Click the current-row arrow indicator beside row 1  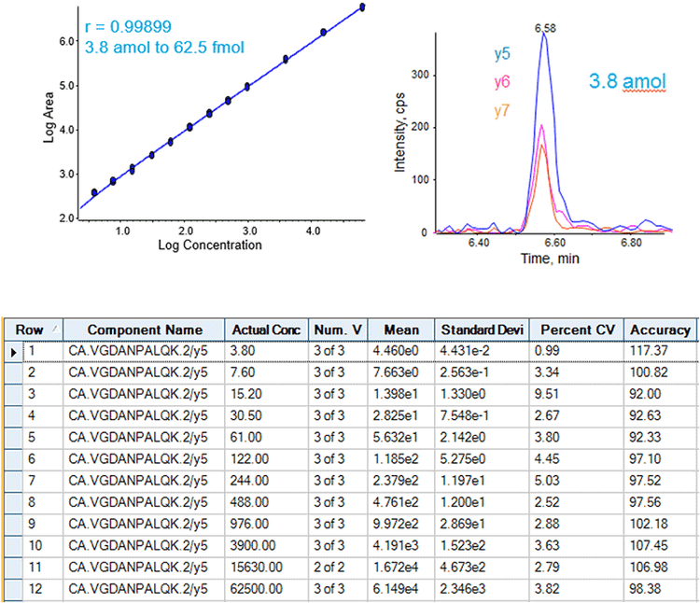tap(13, 350)
